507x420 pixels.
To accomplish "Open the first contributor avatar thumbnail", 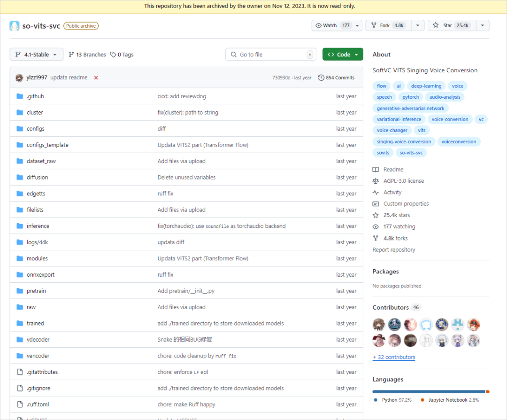I will point(379,324).
